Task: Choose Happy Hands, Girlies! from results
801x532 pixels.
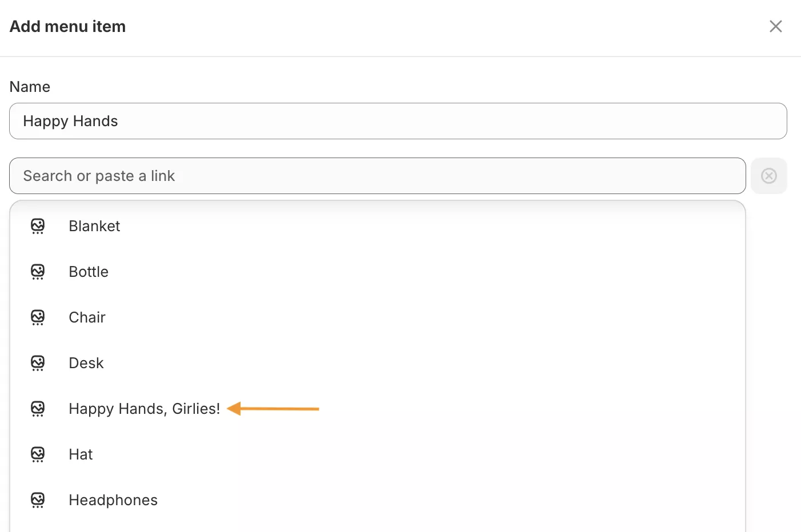Action: pos(144,409)
